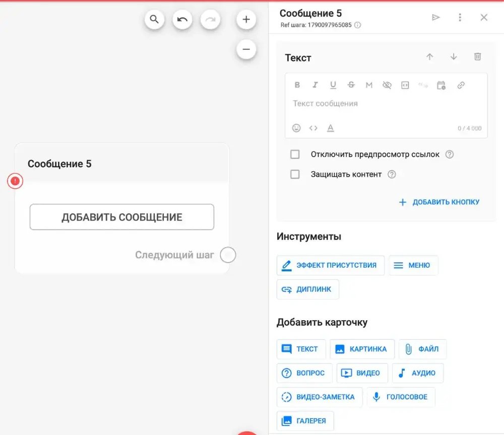Redo the undone action
The image size is (504, 435).
point(210,20)
